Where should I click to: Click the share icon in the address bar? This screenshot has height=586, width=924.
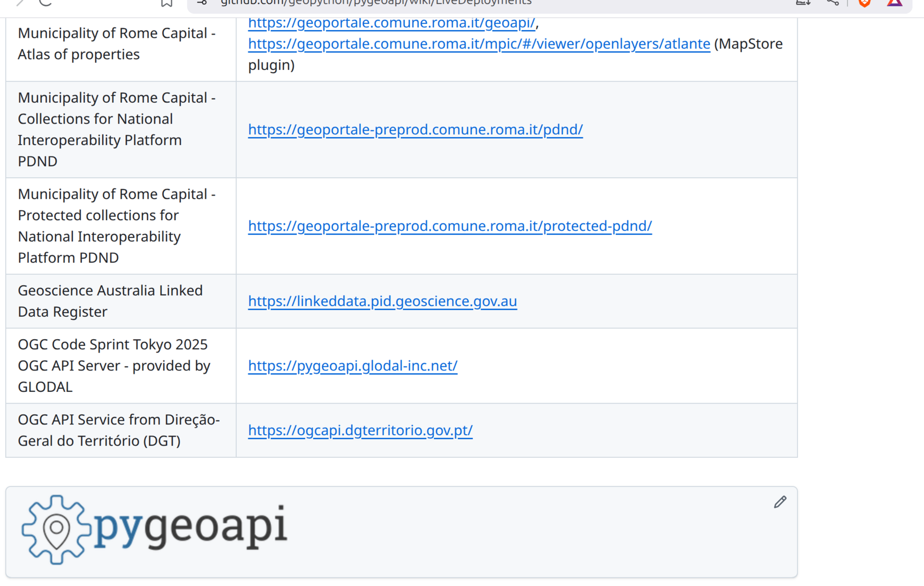click(833, 2)
